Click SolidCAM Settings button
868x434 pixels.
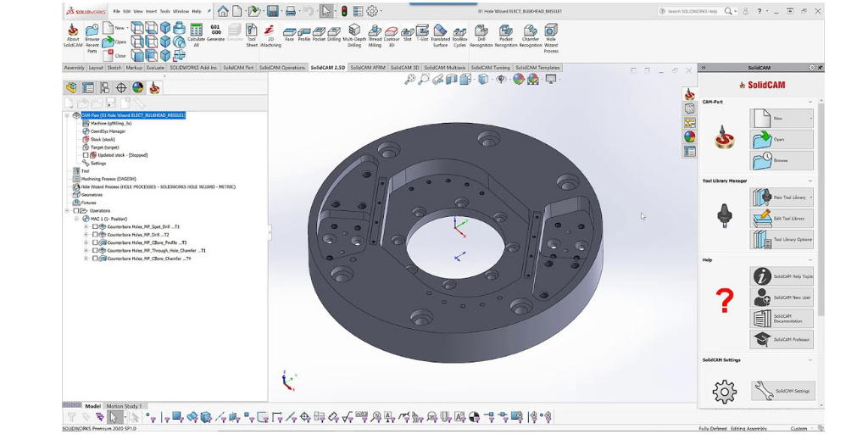coord(782,391)
